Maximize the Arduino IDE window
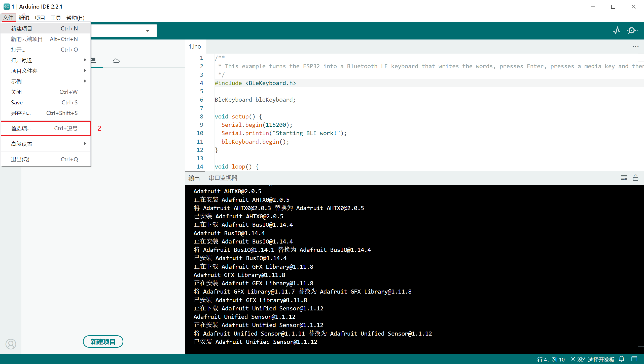The height and width of the screenshot is (364, 644). tap(613, 7)
